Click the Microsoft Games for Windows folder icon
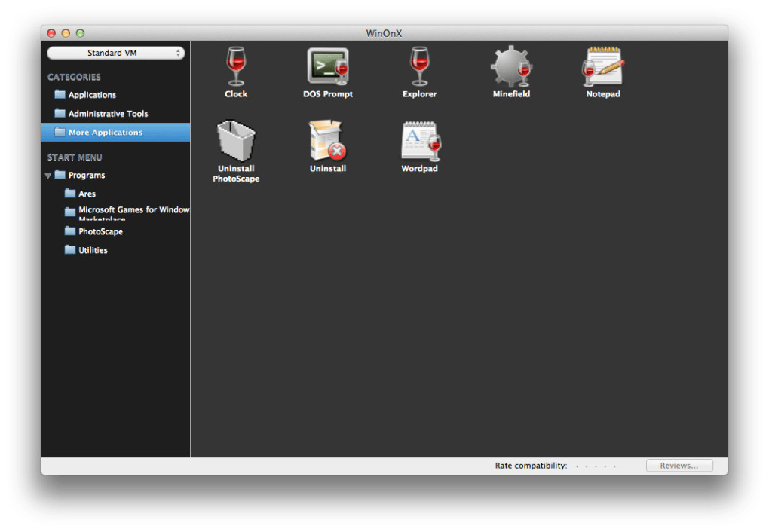Viewport: 769px width, 532px height. click(x=70, y=212)
